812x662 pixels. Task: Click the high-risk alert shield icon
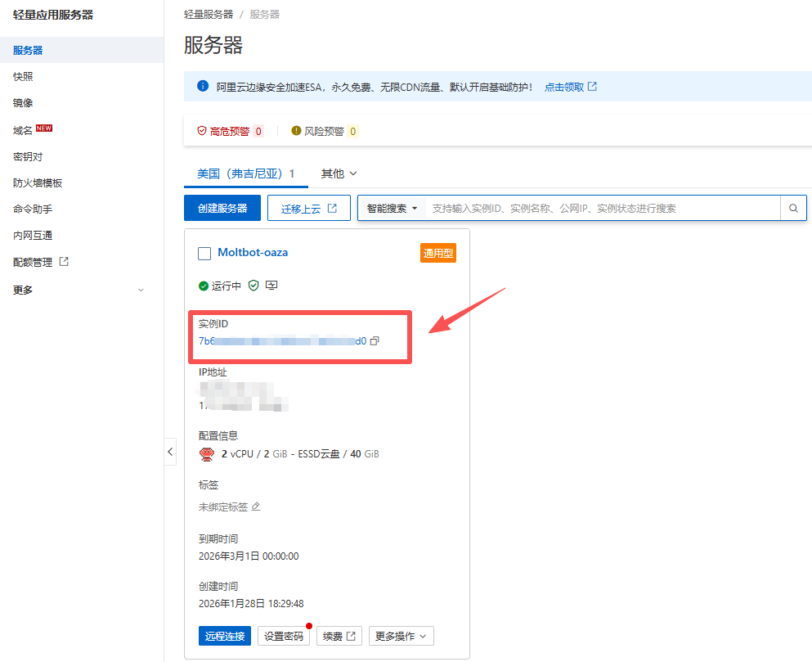(x=202, y=131)
